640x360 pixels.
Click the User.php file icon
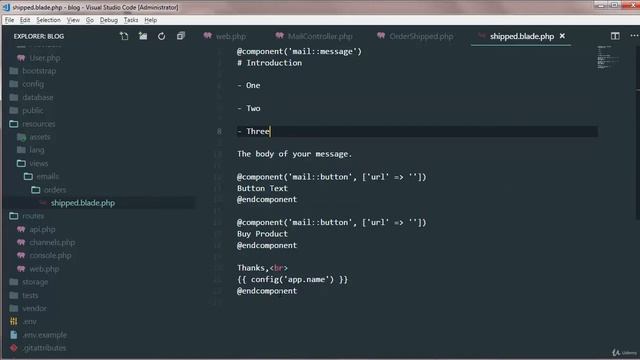[21, 58]
